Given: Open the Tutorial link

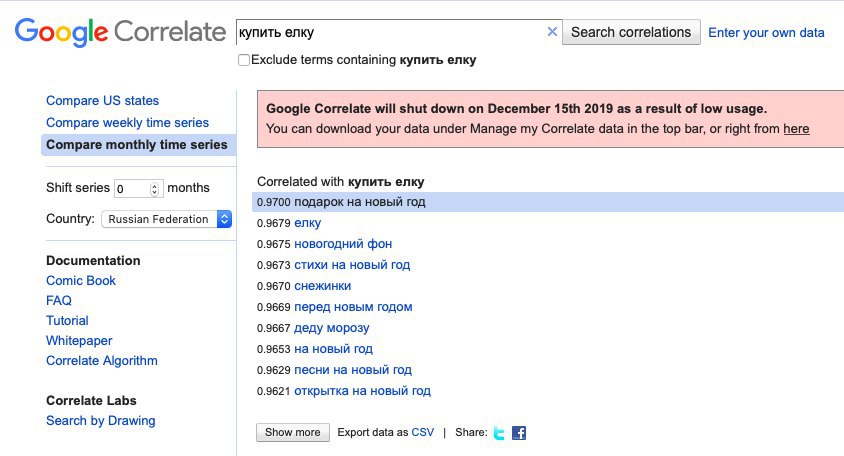Looking at the screenshot, I should tap(67, 320).
